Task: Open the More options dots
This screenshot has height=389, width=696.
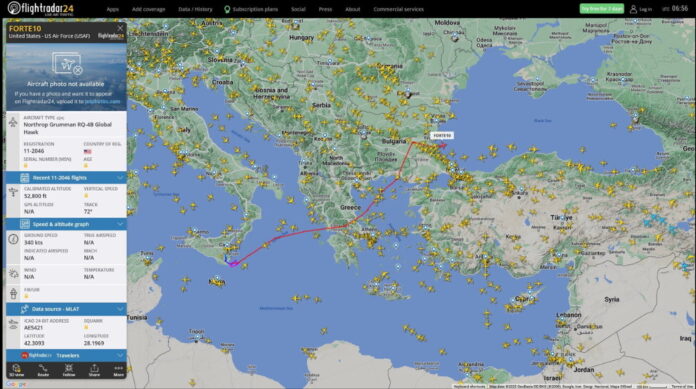Action: (x=119, y=370)
